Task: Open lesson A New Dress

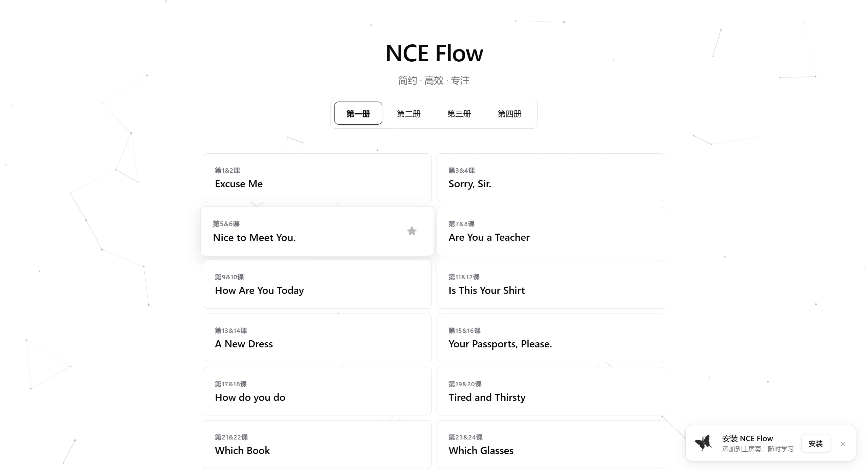Action: 317,338
